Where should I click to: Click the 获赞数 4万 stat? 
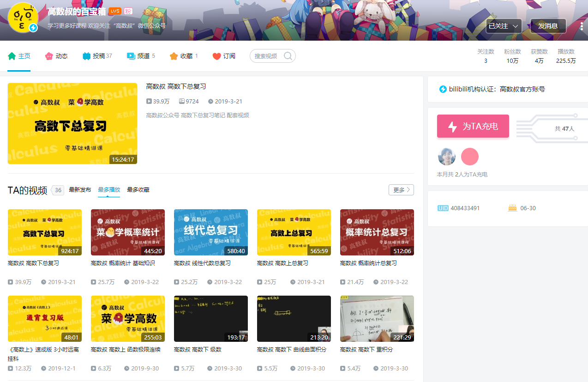539,56
